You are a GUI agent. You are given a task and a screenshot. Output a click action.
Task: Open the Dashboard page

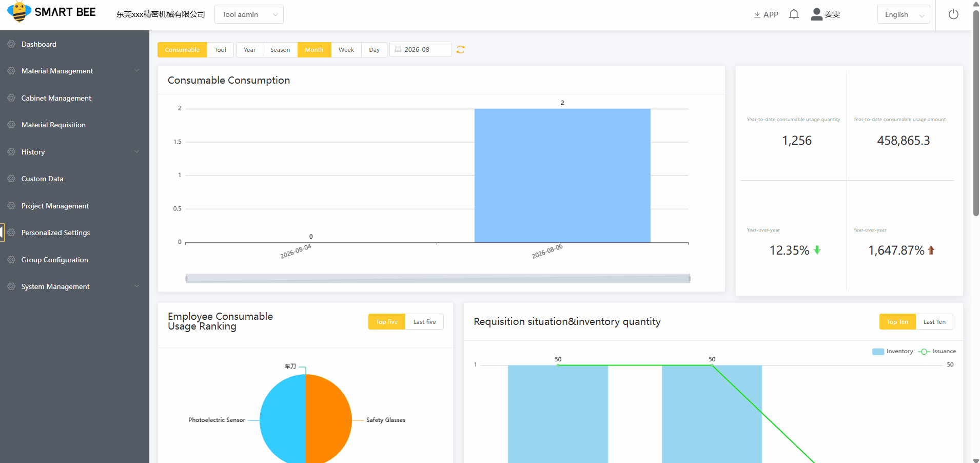[74, 44]
